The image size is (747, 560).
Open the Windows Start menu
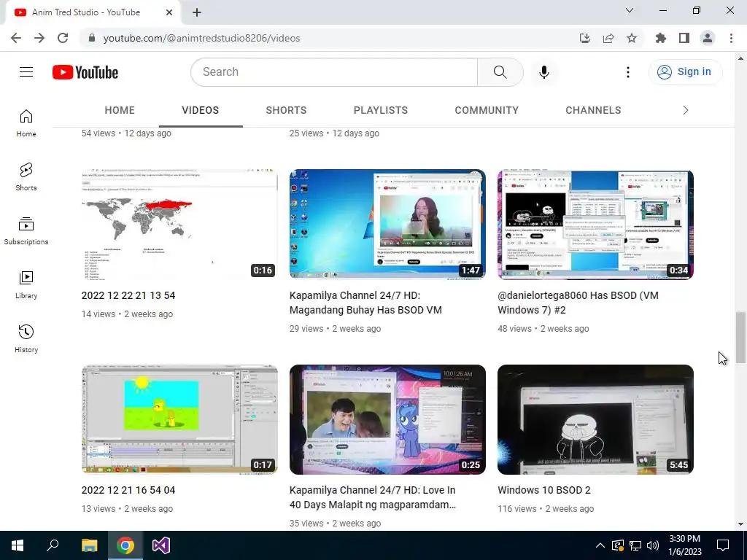point(18,545)
